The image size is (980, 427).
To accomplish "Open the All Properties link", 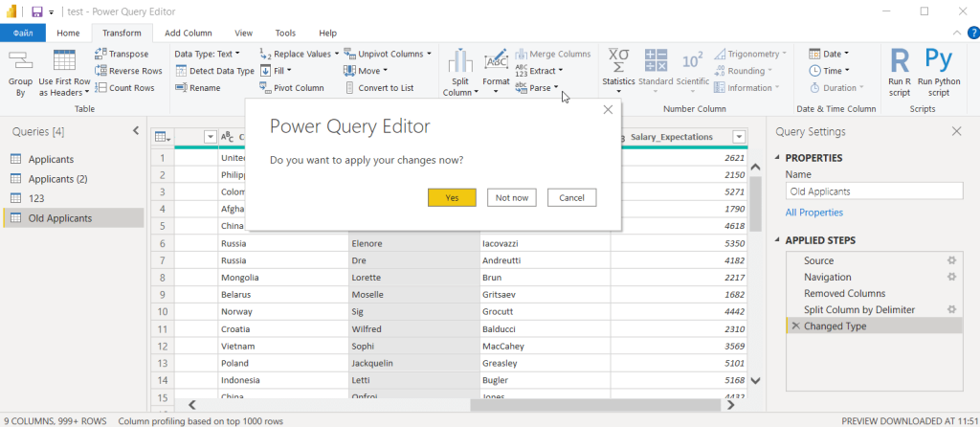I will (814, 213).
